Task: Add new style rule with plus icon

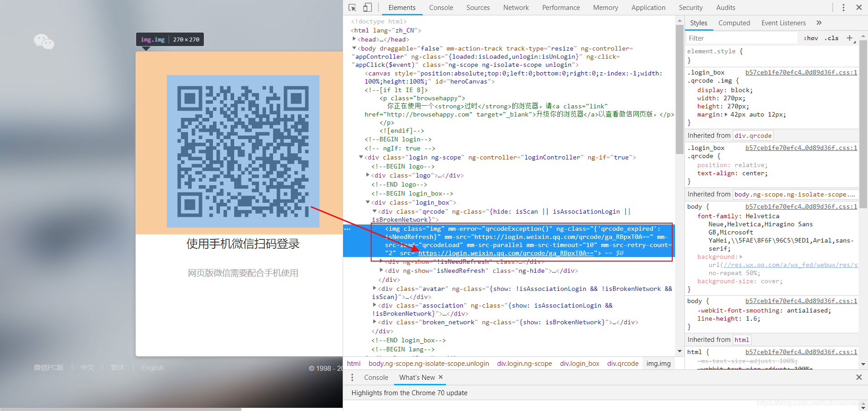Action: pyautogui.click(x=849, y=38)
